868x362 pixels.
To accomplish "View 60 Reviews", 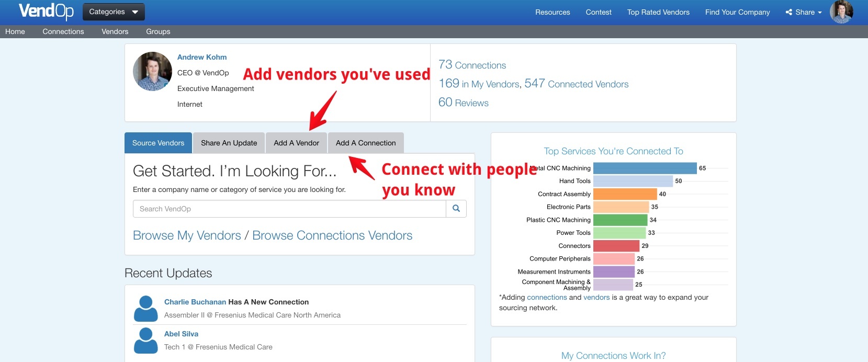I will tap(464, 103).
